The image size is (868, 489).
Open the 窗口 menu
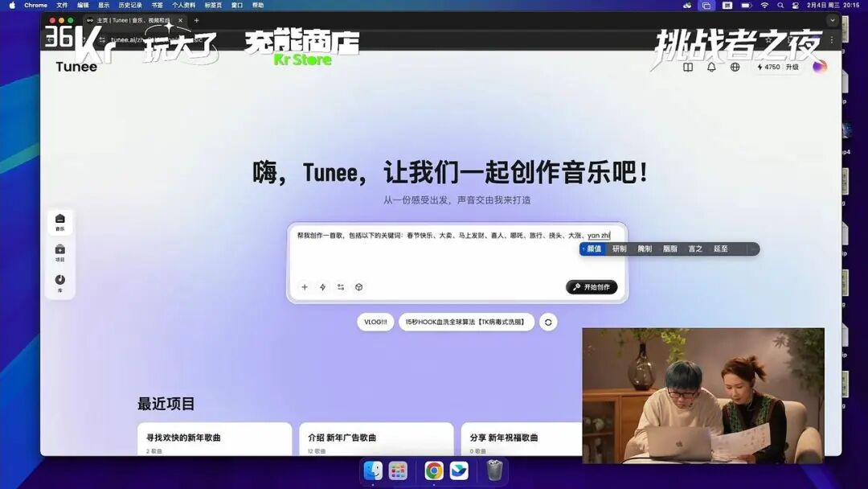coord(237,5)
